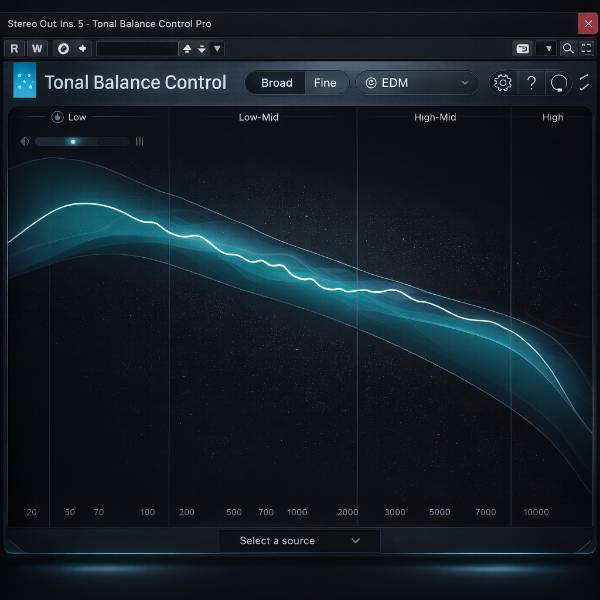Expand the Select a source dropdown

coord(300,541)
